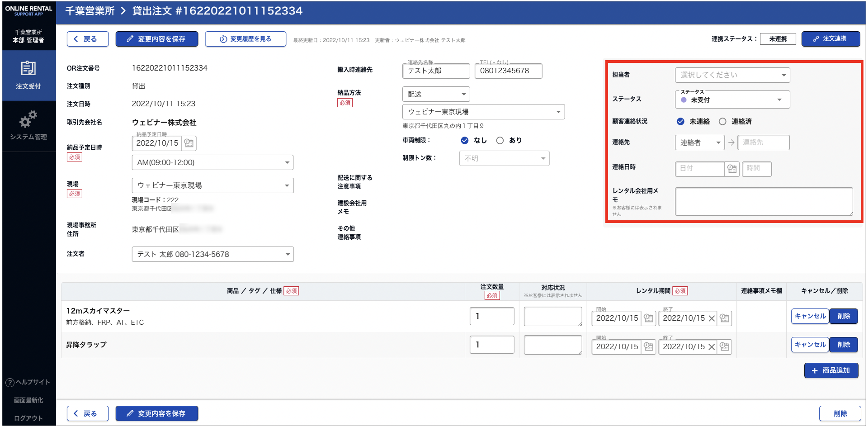
Task: Click the レンタル会社用メモ text area
Action: pyautogui.click(x=764, y=202)
